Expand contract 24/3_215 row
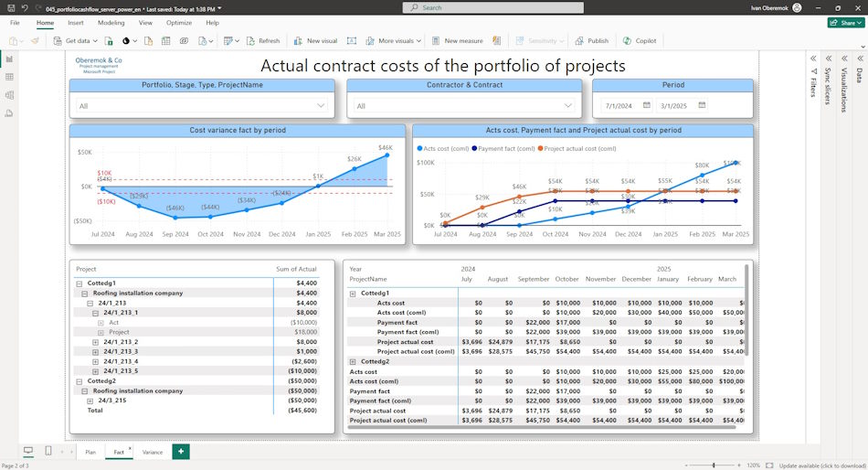Viewport: 868px width, 470px height. tap(90, 401)
